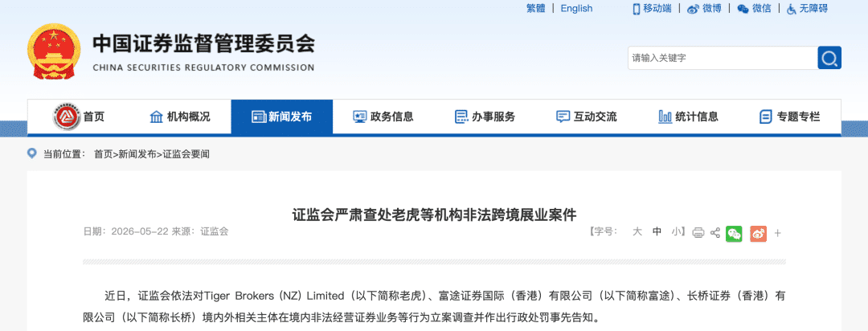Click the 当前位置： label
Image resolution: width=868 pixels, height=331 pixels.
[65, 154]
